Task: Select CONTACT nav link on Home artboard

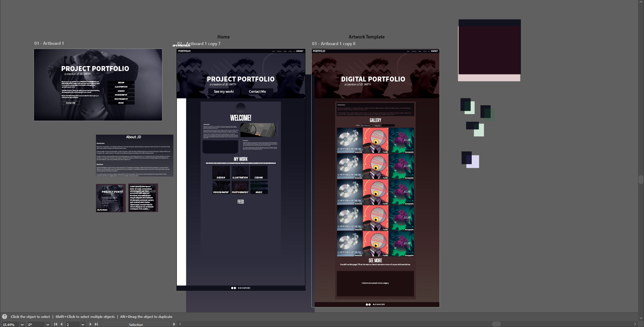Action: tap(300, 51)
